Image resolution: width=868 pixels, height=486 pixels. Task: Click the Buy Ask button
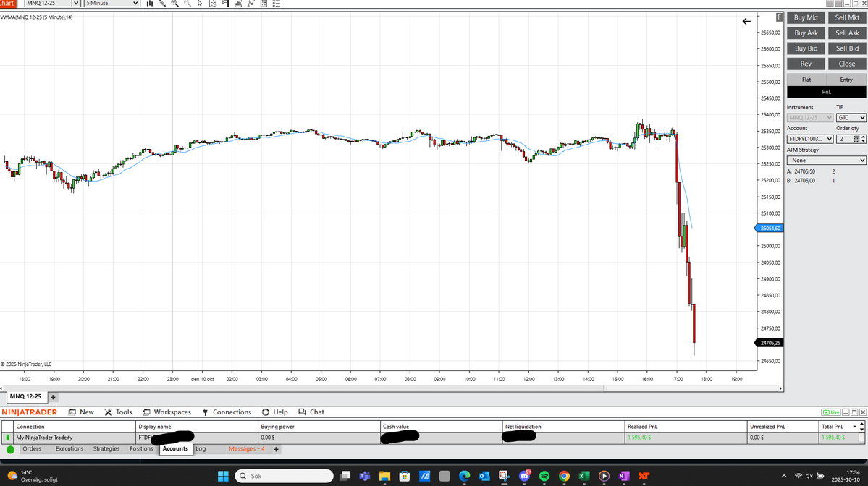(806, 33)
